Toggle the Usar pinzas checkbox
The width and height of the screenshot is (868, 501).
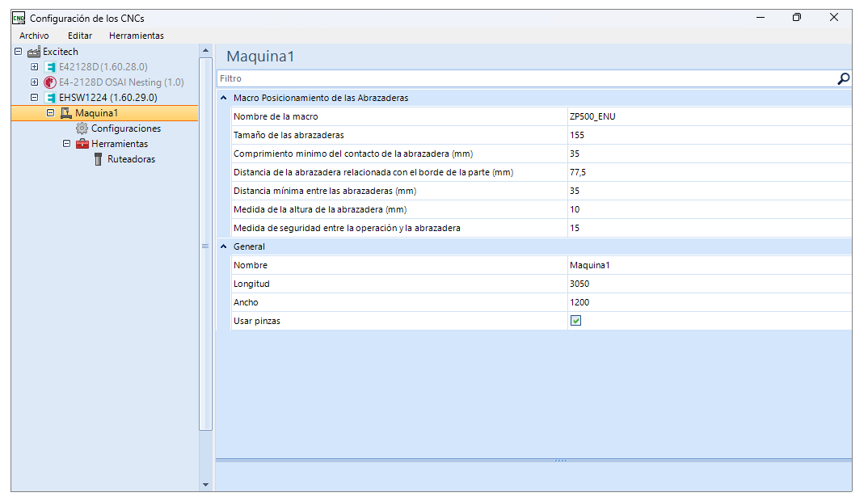[x=575, y=321]
